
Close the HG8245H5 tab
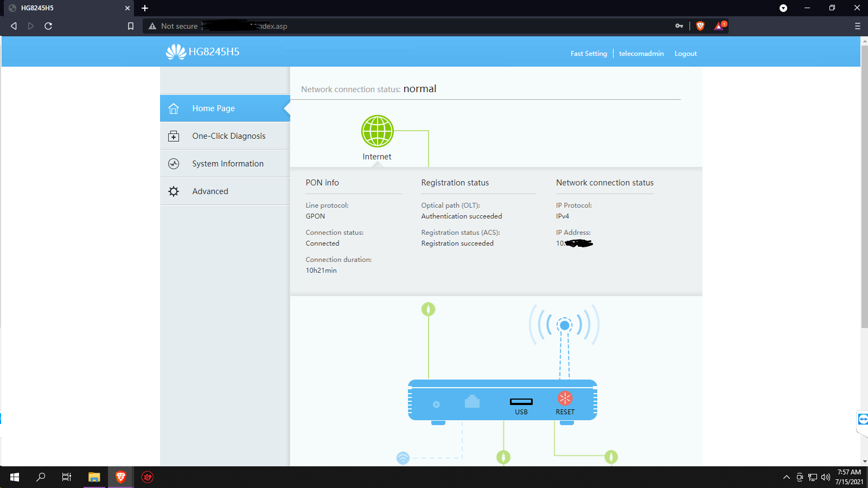coord(127,8)
